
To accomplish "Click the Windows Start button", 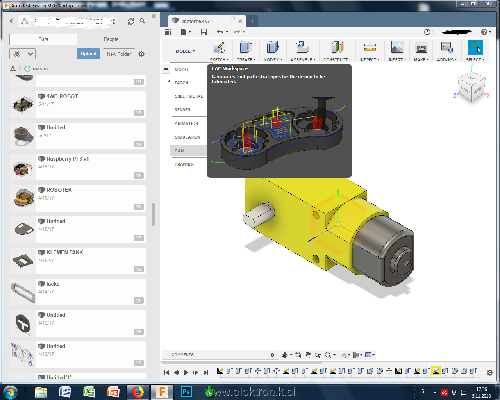I will coord(10,392).
